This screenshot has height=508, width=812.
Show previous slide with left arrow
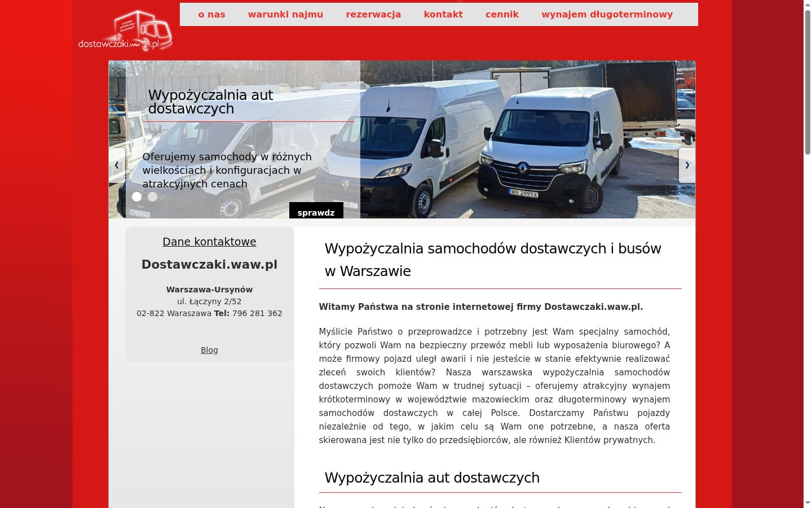tap(117, 165)
